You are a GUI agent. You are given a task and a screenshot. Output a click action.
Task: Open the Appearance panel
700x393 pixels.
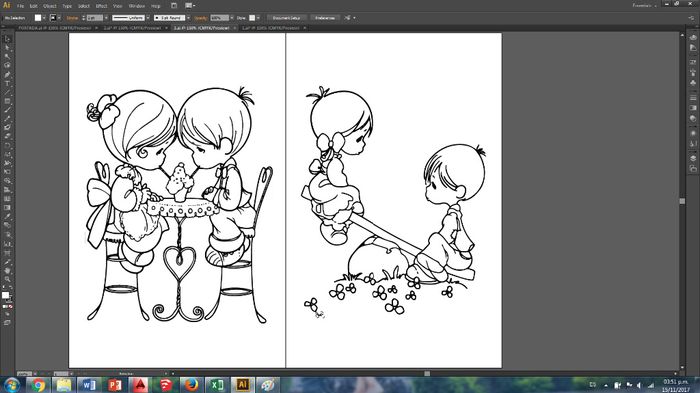693,134
